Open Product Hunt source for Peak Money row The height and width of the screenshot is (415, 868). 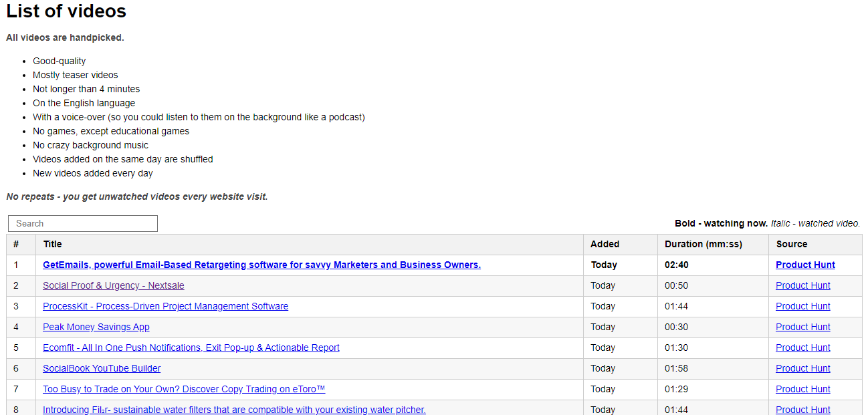coord(802,327)
